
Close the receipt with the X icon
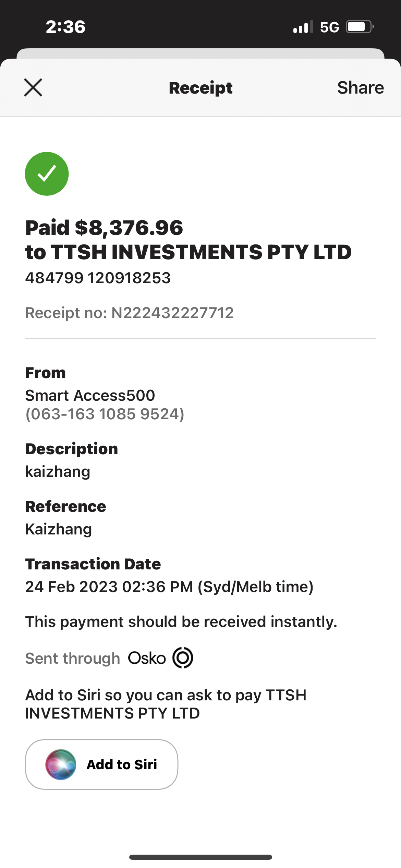[33, 88]
